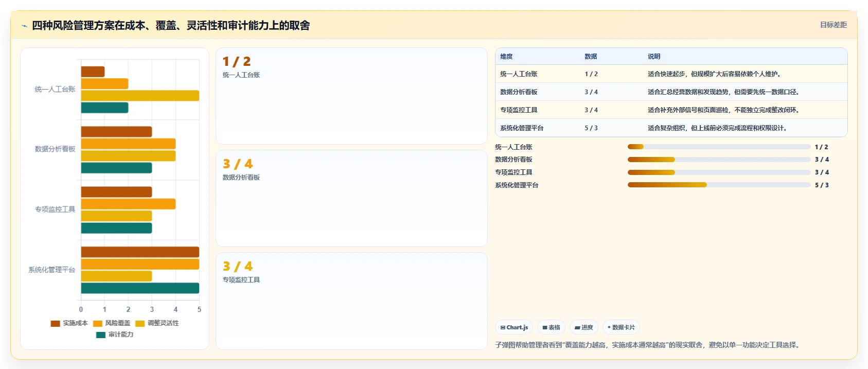Click the 进度 tag chip
868x369 pixels.
(x=584, y=327)
